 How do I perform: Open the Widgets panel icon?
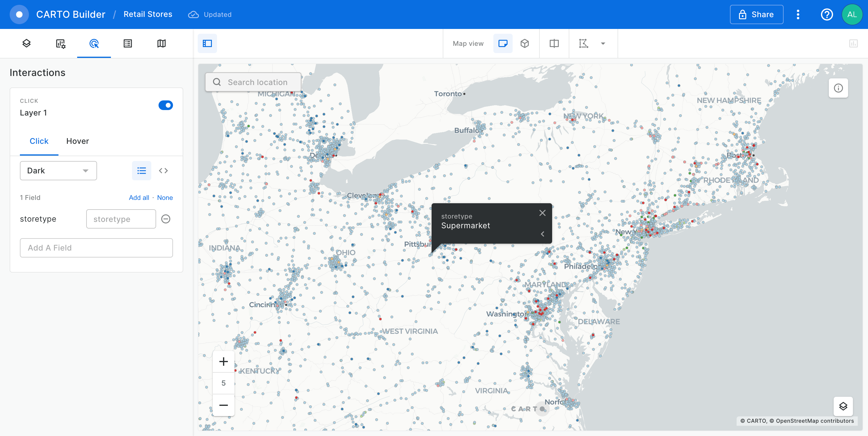coord(60,43)
